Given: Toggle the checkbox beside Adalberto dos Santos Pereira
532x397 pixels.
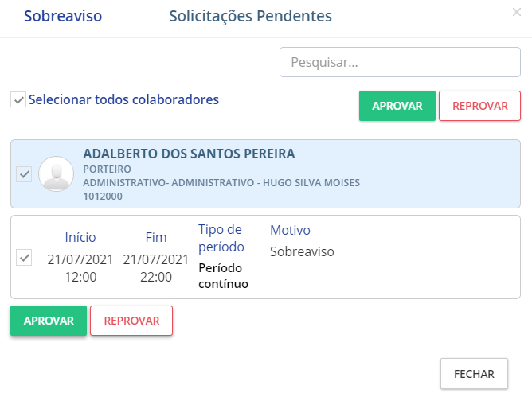Looking at the screenshot, I should pos(24,174).
